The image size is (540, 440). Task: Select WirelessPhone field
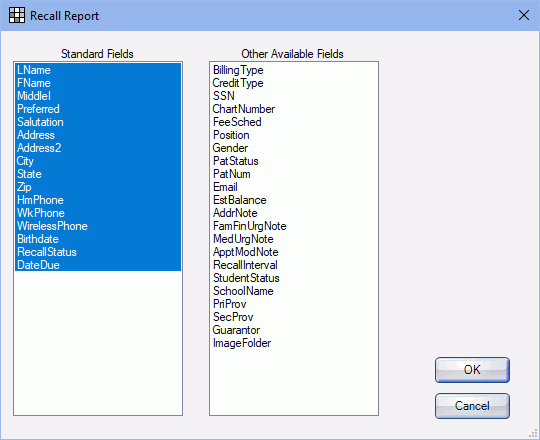(98, 226)
